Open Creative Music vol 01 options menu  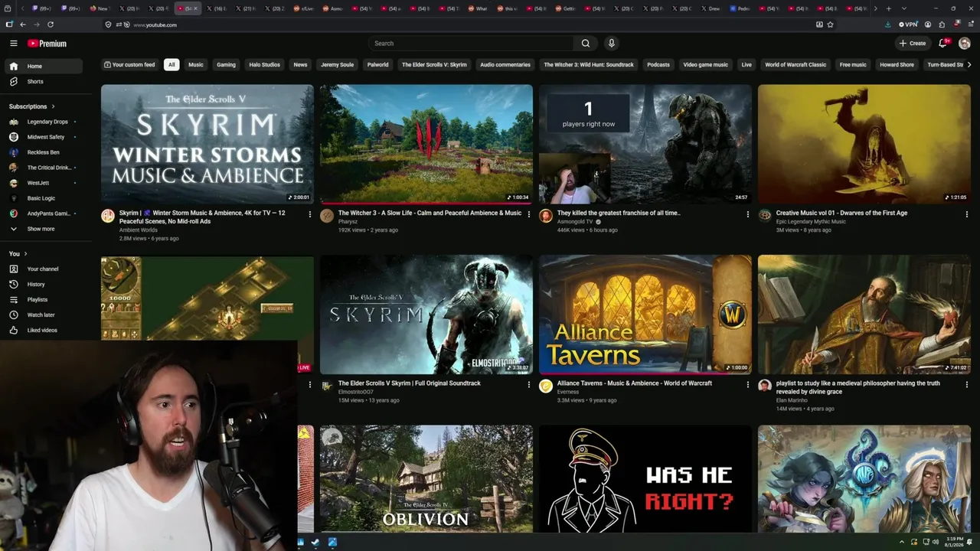click(967, 214)
